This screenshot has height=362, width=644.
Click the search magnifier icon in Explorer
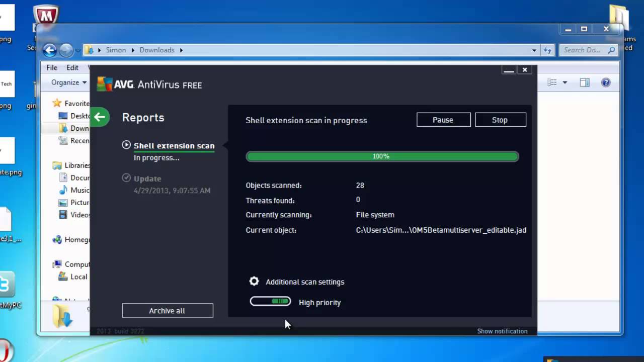coord(612,50)
